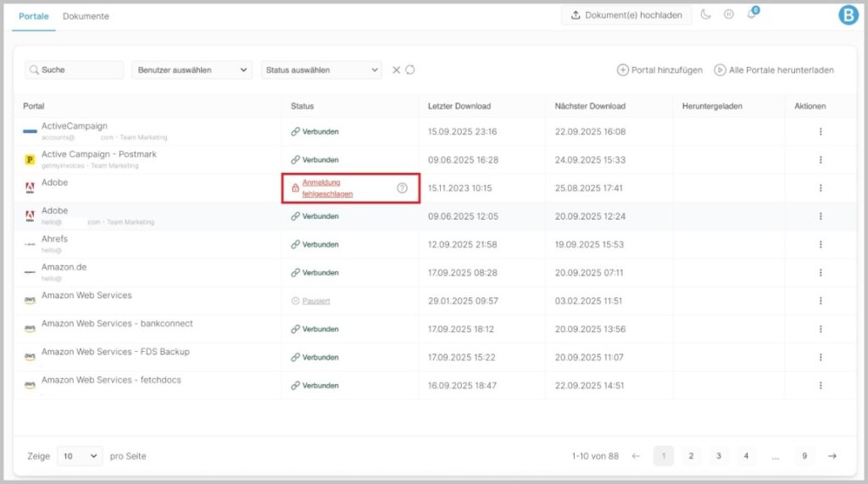Screen dimensions: 868x484
Task: Open user avatar B menu
Action: tap(848, 15)
